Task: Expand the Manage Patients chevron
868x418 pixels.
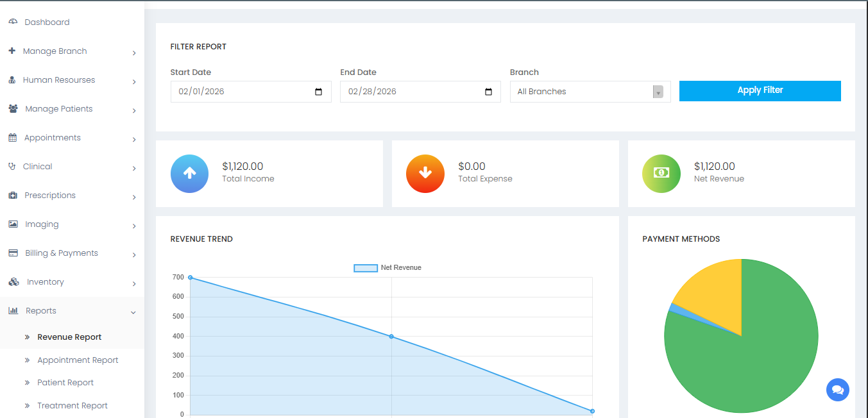Action: (134, 111)
